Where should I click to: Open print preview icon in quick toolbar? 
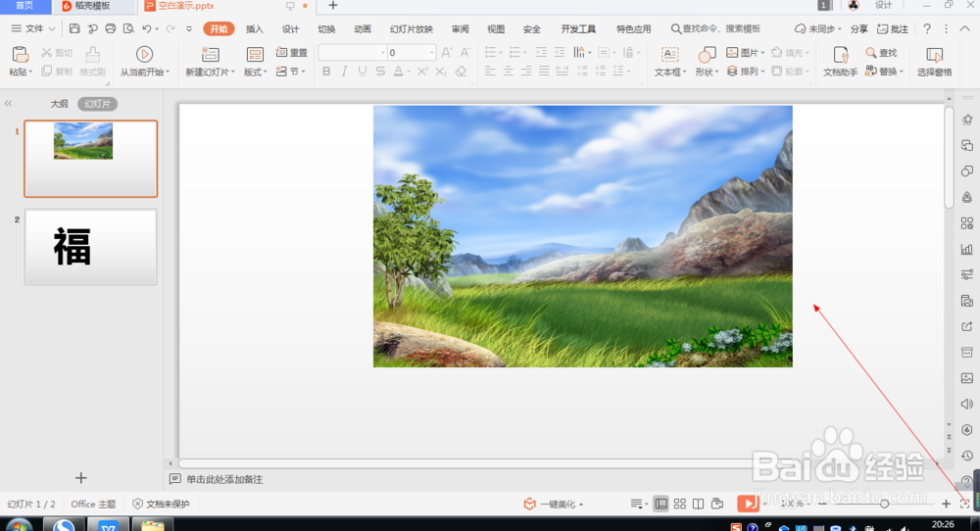tap(128, 28)
